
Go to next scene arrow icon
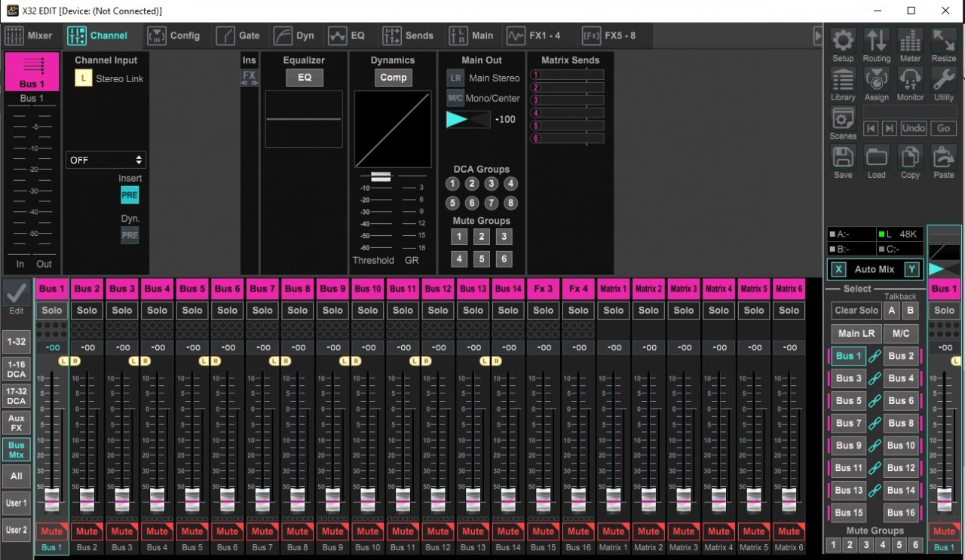point(890,128)
